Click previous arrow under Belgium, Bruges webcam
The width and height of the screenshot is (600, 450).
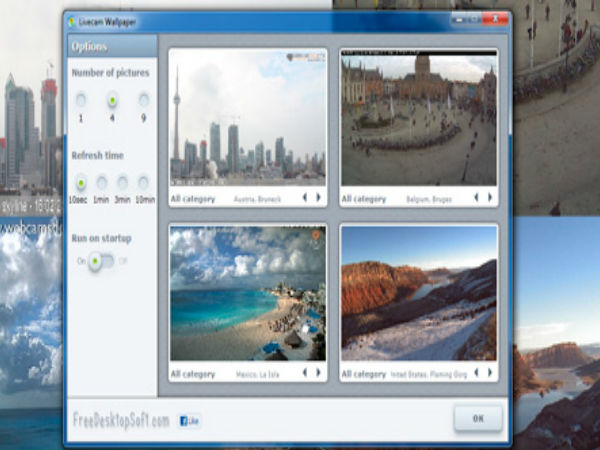pos(477,198)
